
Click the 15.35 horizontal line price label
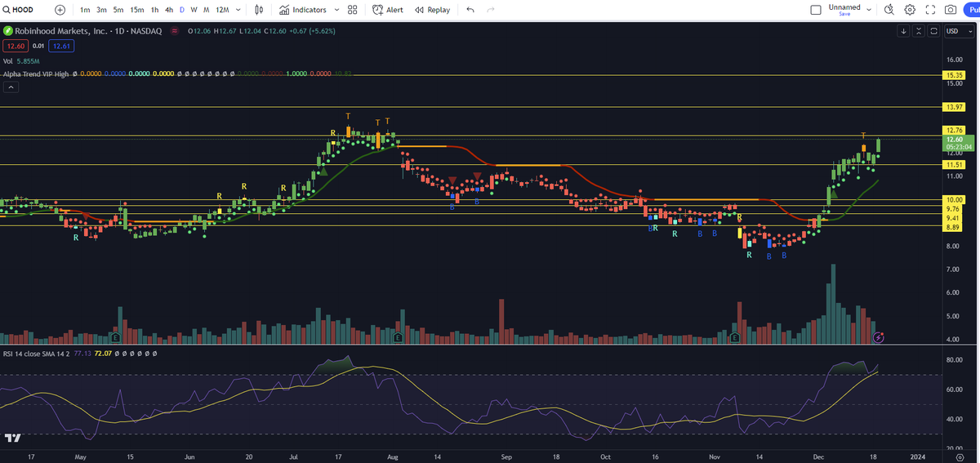(x=954, y=74)
